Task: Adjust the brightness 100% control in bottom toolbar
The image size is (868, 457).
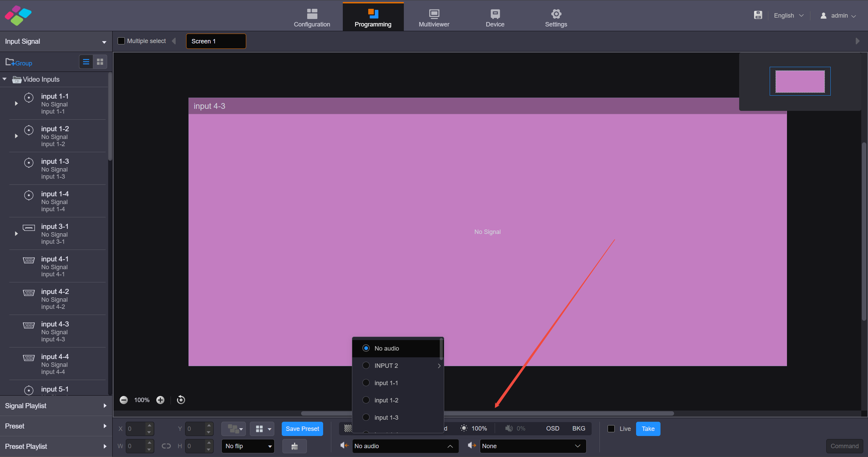Action: (x=474, y=428)
